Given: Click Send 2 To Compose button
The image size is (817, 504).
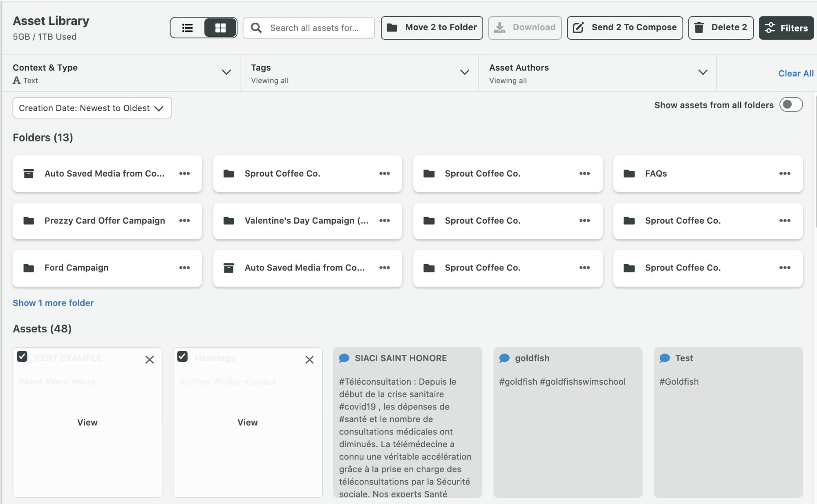Looking at the screenshot, I should [x=625, y=28].
